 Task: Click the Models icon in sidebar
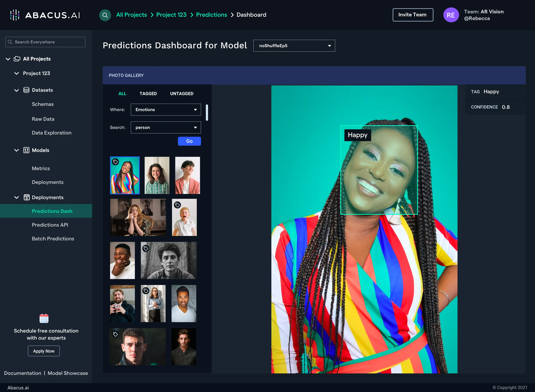pos(26,150)
